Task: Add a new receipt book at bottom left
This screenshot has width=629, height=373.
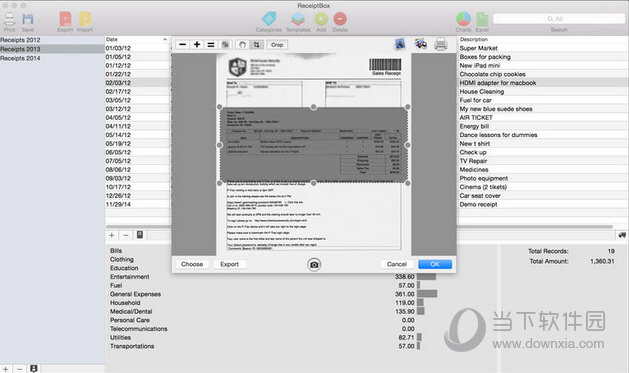Action: [x=6, y=369]
